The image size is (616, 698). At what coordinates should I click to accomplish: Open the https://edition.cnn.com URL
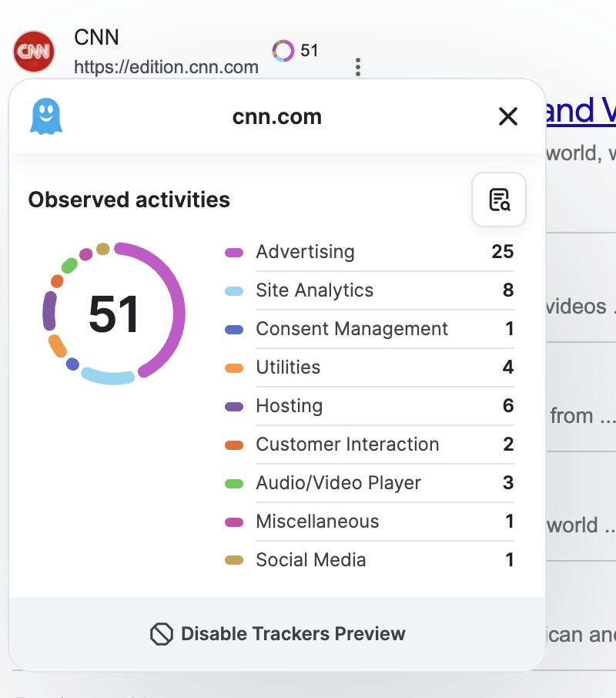pos(166,67)
